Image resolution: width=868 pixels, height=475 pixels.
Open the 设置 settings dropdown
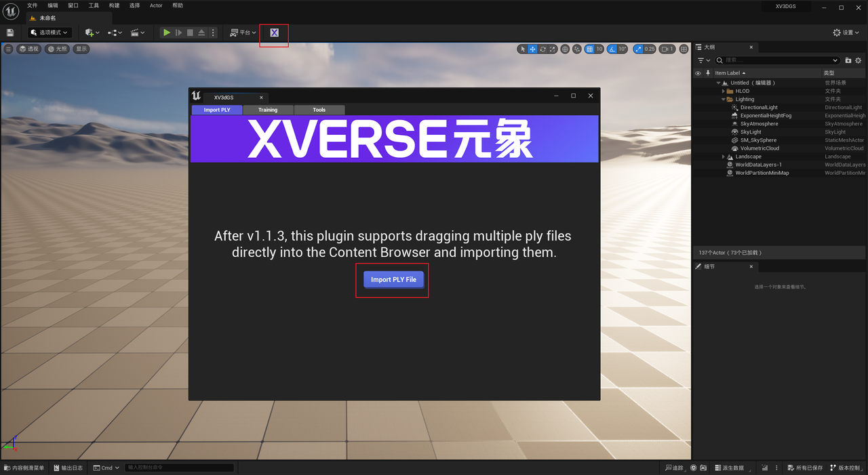[846, 33]
